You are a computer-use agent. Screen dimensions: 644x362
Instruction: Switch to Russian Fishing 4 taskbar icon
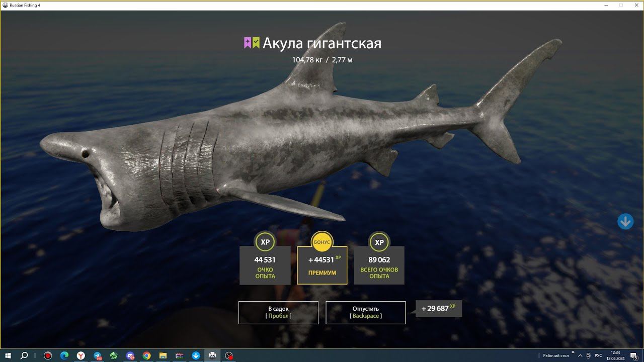pyautogui.click(x=212, y=355)
